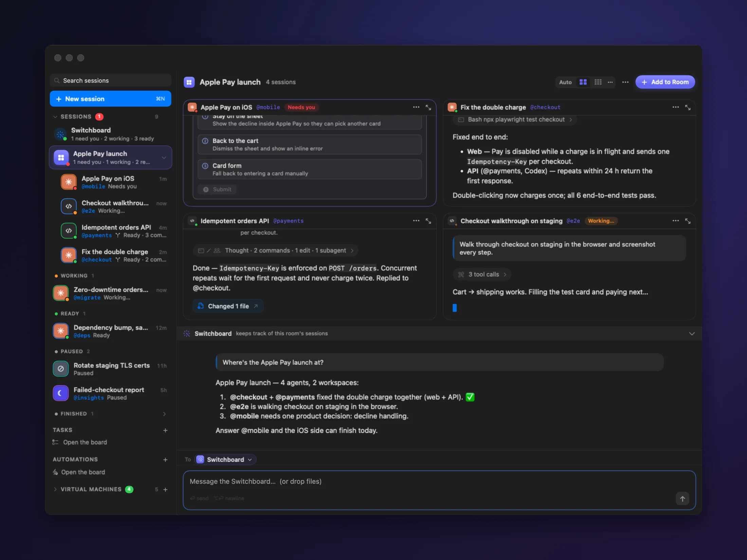The image size is (747, 560).
Task: Expand the FINISHED section
Action: pos(164,414)
